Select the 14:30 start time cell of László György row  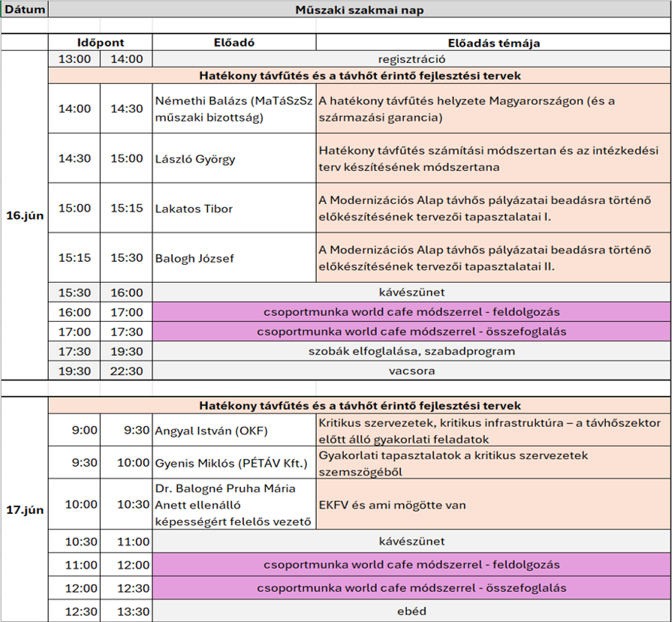click(x=74, y=158)
